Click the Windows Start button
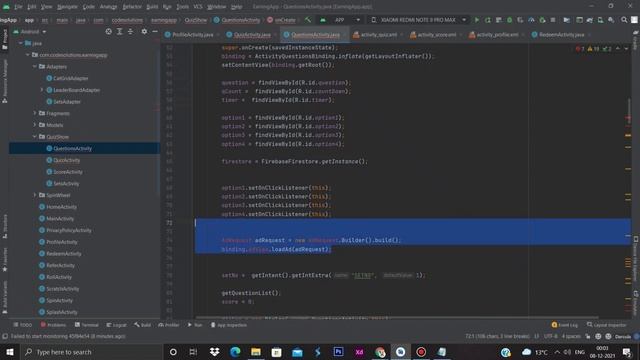 (10, 352)
